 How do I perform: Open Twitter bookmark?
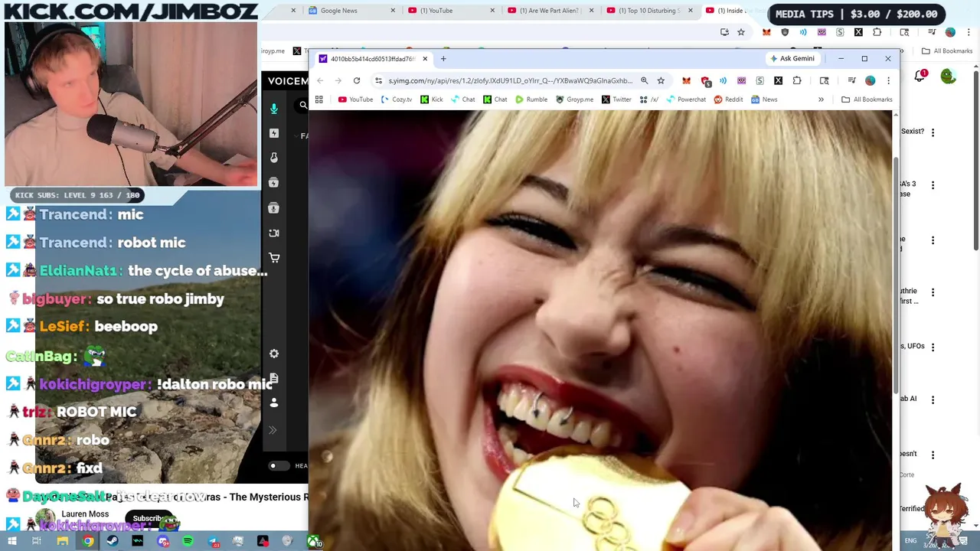point(616,99)
